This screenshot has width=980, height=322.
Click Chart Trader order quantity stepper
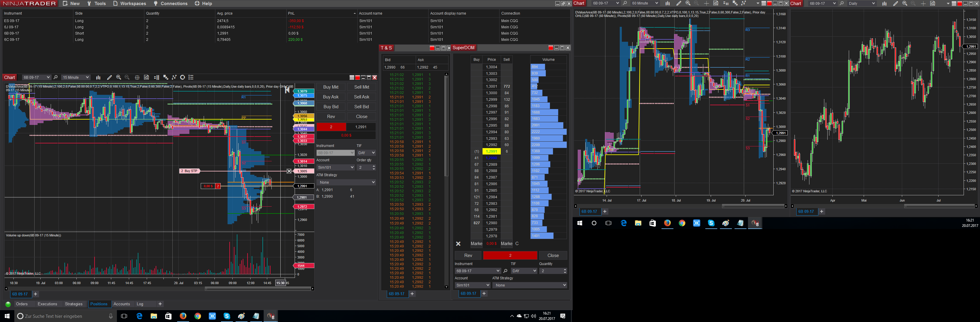374,168
